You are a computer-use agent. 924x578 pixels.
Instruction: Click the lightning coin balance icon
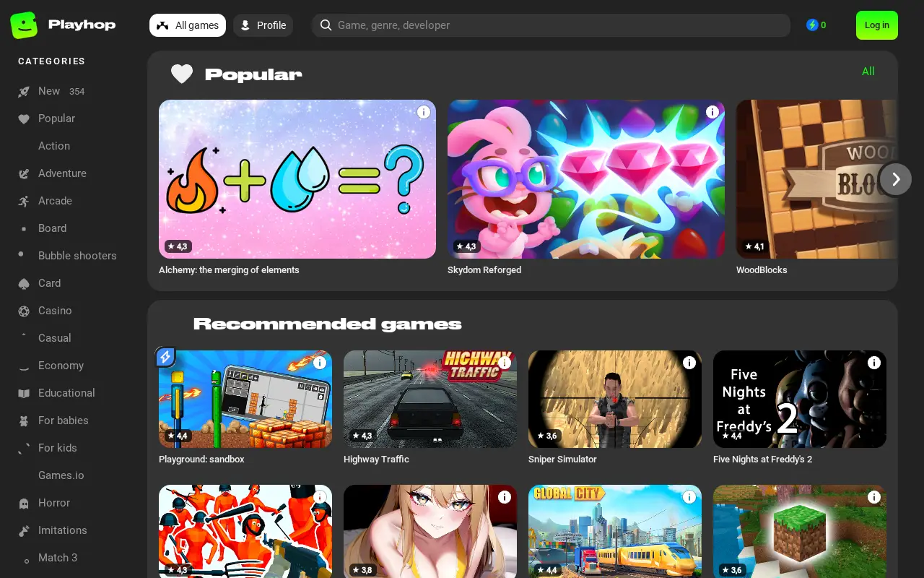[812, 25]
